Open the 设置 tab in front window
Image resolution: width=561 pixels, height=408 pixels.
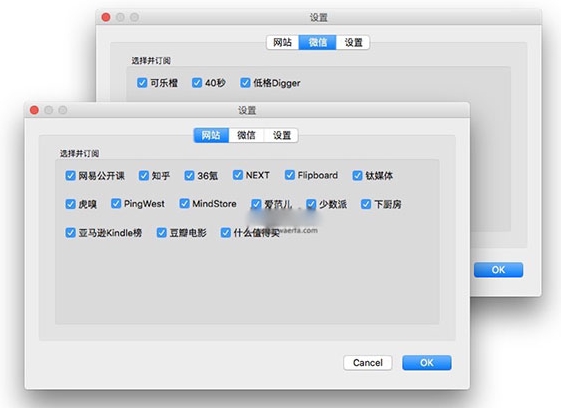[x=281, y=135]
